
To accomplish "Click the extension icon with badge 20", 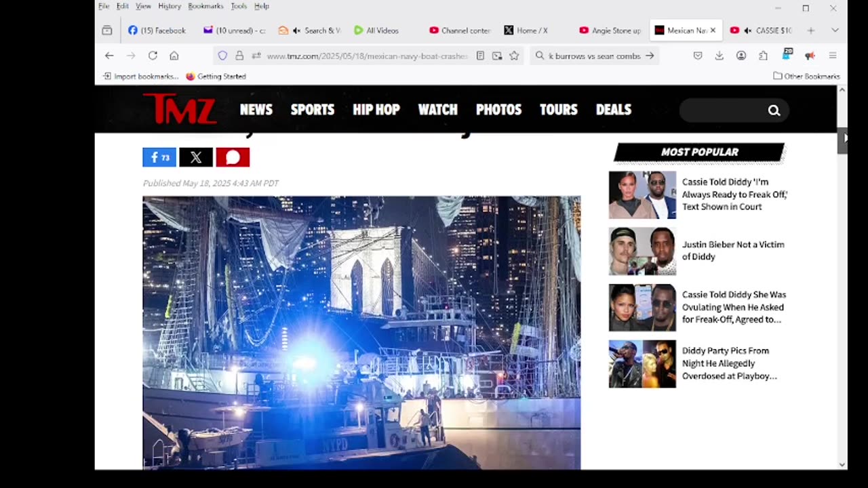I will (787, 54).
